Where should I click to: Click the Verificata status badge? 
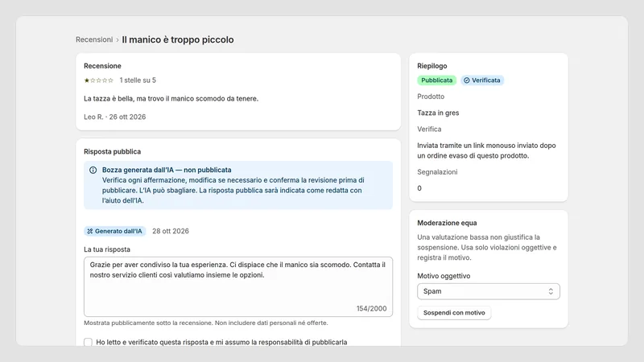click(482, 80)
